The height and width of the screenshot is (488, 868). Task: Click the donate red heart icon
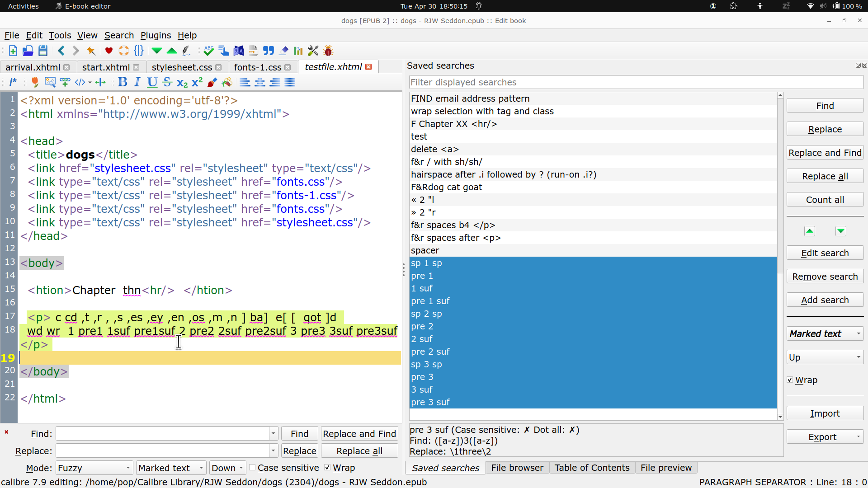[x=108, y=51]
